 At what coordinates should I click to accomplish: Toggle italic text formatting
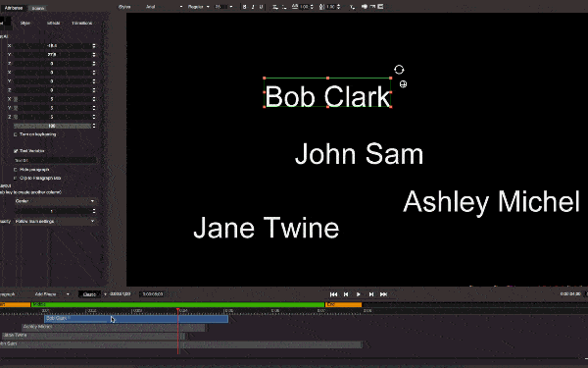click(x=253, y=7)
